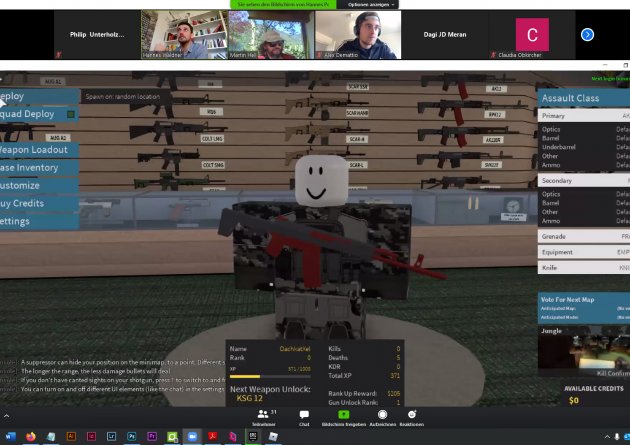Image resolution: width=630 pixels, height=445 pixels.
Task: Open Adobe Premiere Pro from the taskbar
Action: click(x=152, y=437)
